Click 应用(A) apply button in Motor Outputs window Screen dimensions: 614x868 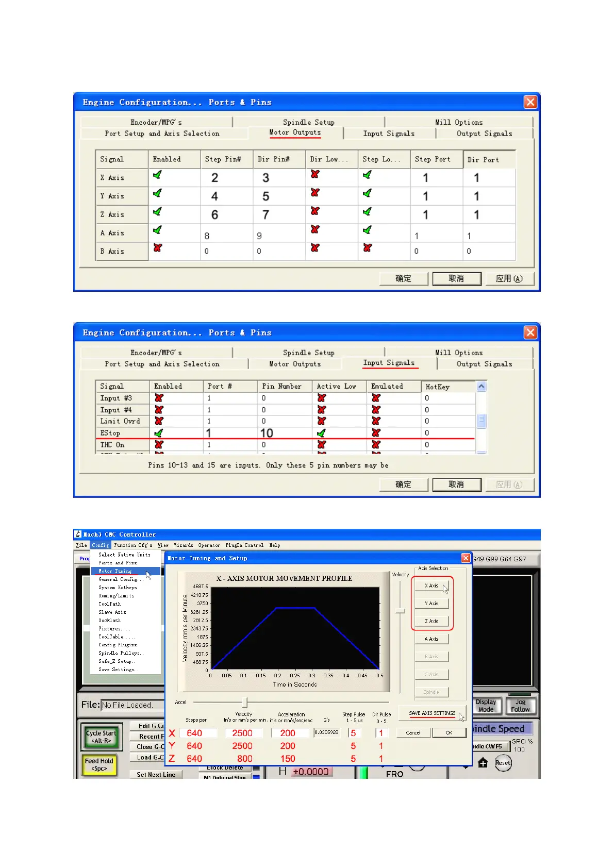point(509,279)
